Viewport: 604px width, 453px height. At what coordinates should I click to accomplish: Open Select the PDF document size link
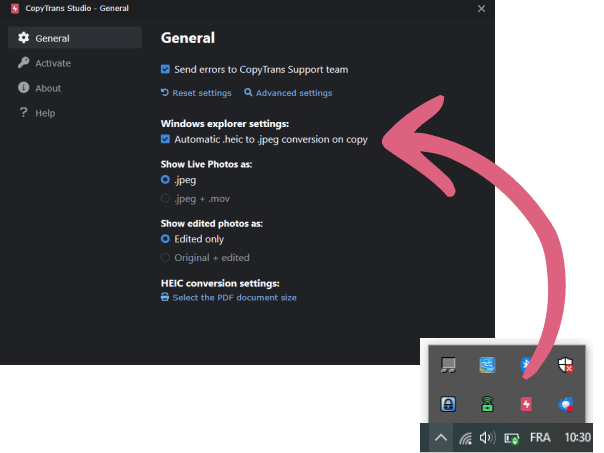234,297
